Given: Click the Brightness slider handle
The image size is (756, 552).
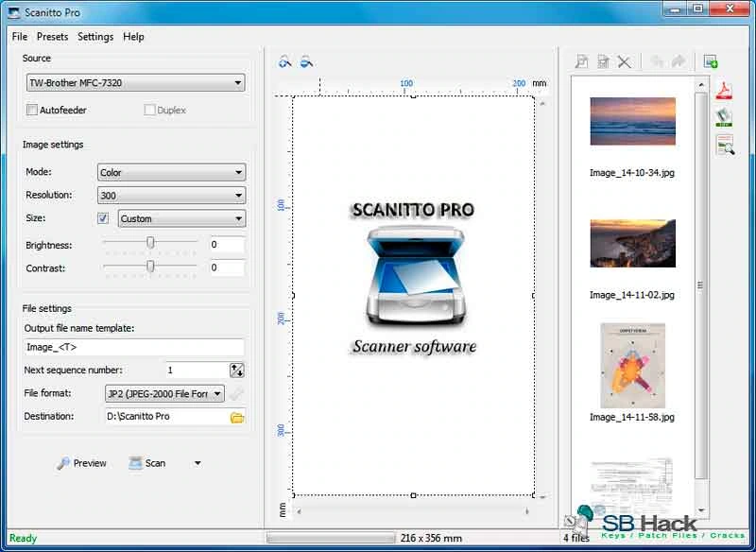Looking at the screenshot, I should [150, 243].
